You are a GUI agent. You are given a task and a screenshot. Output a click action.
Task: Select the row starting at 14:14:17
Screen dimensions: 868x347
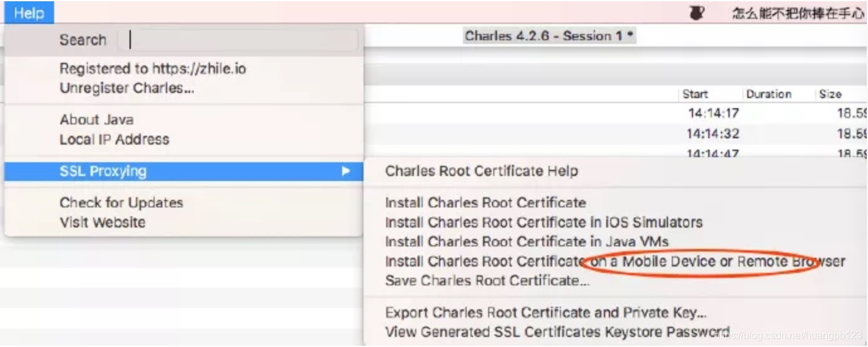(x=616, y=114)
